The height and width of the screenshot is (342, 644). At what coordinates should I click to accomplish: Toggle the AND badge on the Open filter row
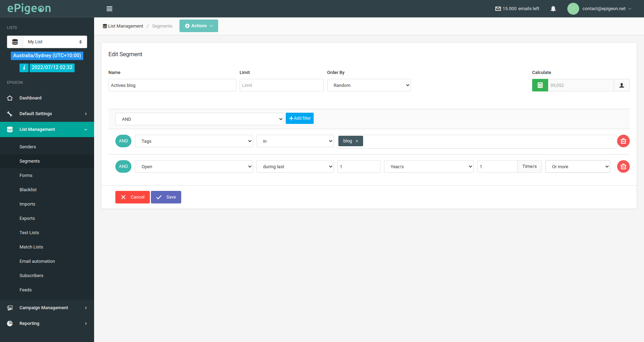123,166
